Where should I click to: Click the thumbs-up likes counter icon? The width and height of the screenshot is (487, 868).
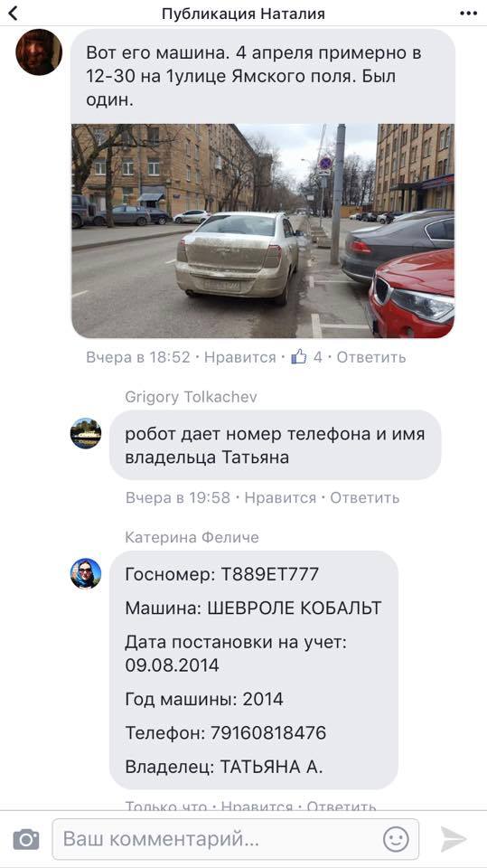(299, 357)
